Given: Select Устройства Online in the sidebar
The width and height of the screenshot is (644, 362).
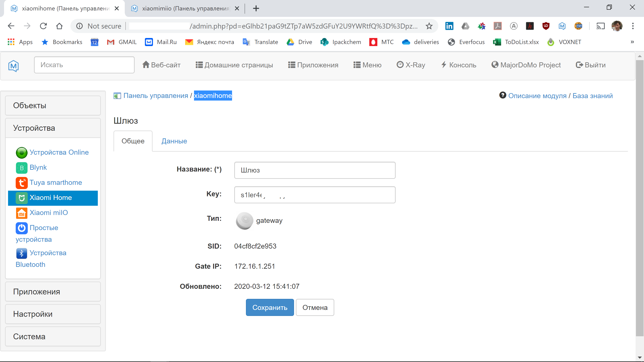Looking at the screenshot, I should point(59,152).
